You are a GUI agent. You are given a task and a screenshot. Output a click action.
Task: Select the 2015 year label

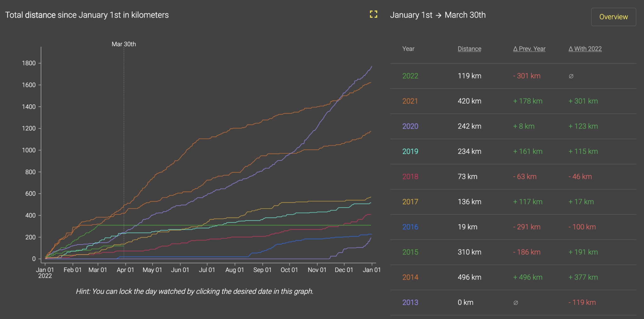pyautogui.click(x=410, y=252)
